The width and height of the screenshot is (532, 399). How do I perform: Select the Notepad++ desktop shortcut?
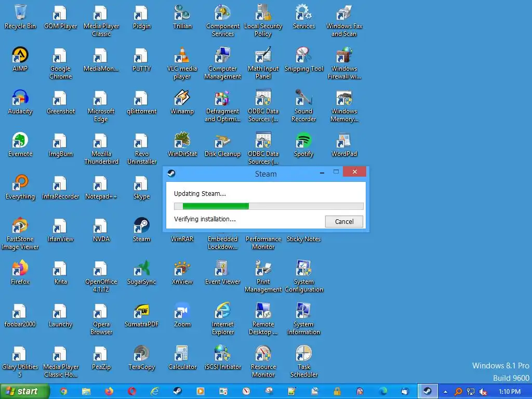click(x=101, y=187)
